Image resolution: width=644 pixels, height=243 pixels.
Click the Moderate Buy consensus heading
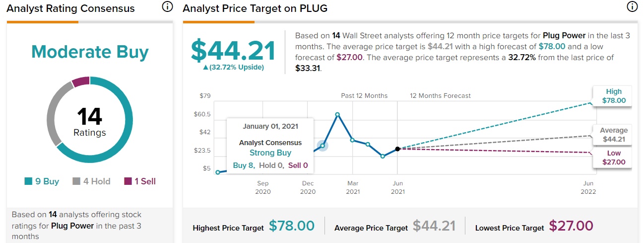point(90,52)
